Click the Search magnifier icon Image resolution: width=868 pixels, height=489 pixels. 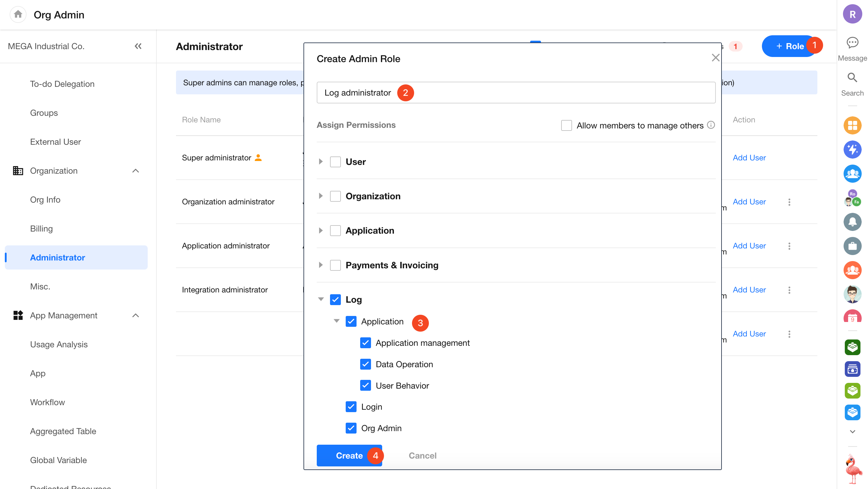[x=852, y=78]
